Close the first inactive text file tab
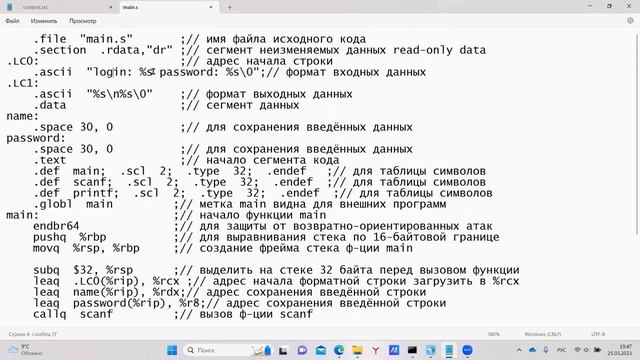Screen dimensions: 640x360 point(110,7)
